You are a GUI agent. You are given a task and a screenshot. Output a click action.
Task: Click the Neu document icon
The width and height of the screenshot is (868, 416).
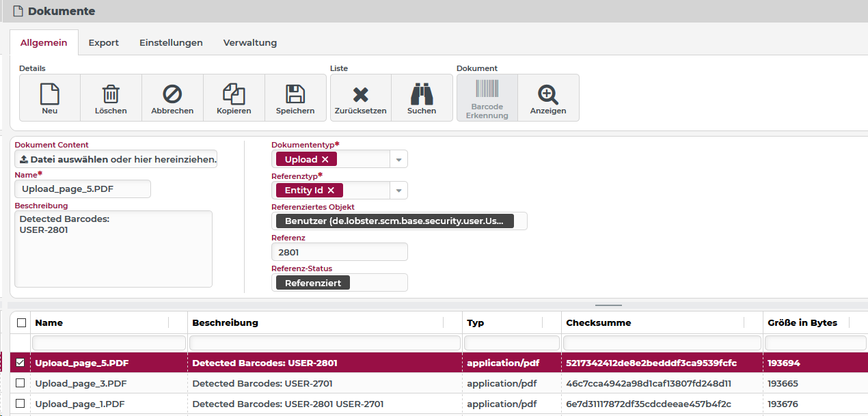(50, 94)
